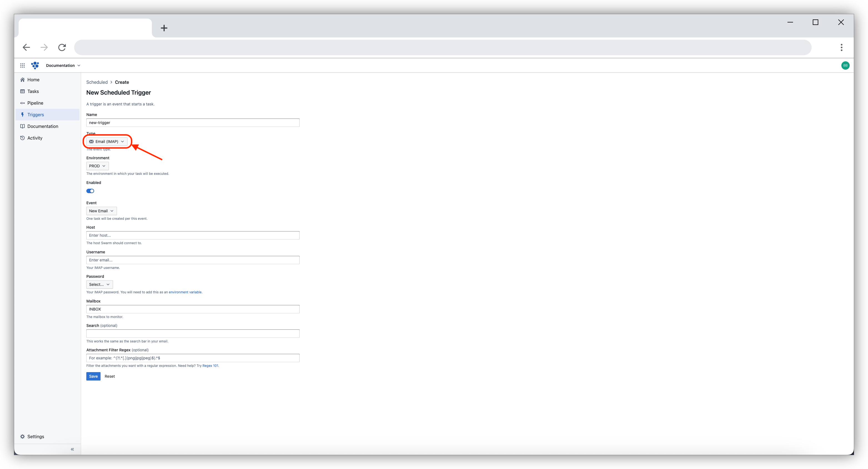Viewport: 868px width, 469px height.
Task: Click the Reset button
Action: click(x=109, y=376)
